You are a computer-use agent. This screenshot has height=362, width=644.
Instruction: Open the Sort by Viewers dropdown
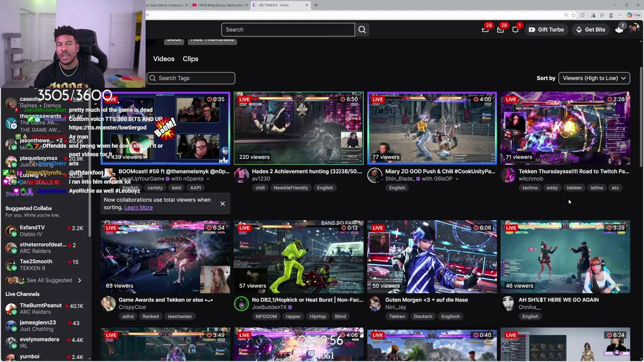click(594, 78)
